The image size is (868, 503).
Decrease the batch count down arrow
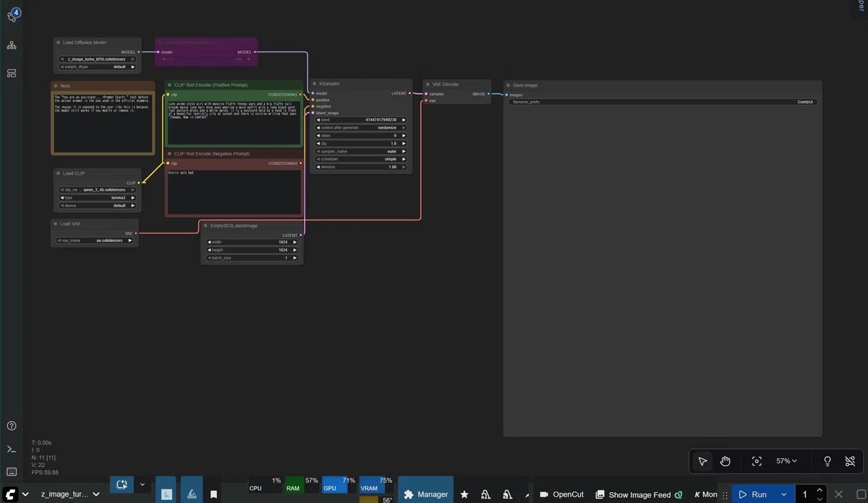tap(820, 499)
